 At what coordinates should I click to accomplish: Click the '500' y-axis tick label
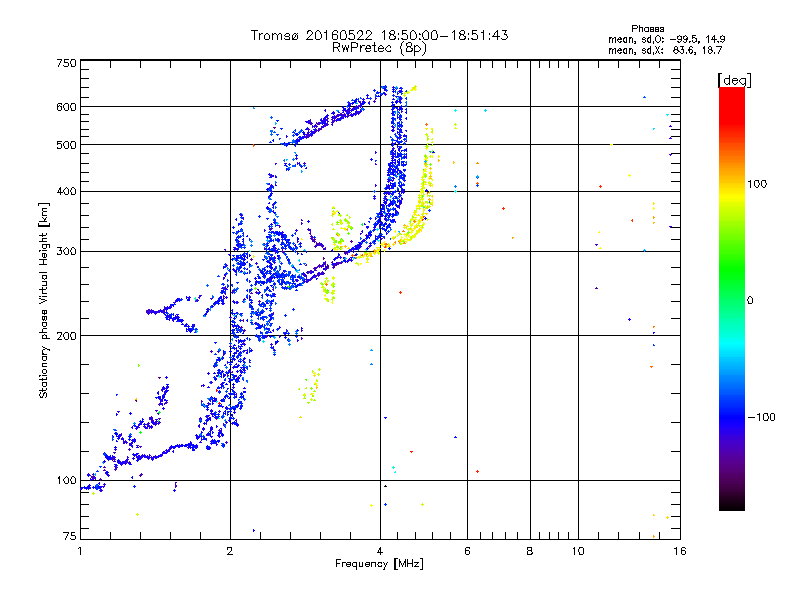(66, 145)
